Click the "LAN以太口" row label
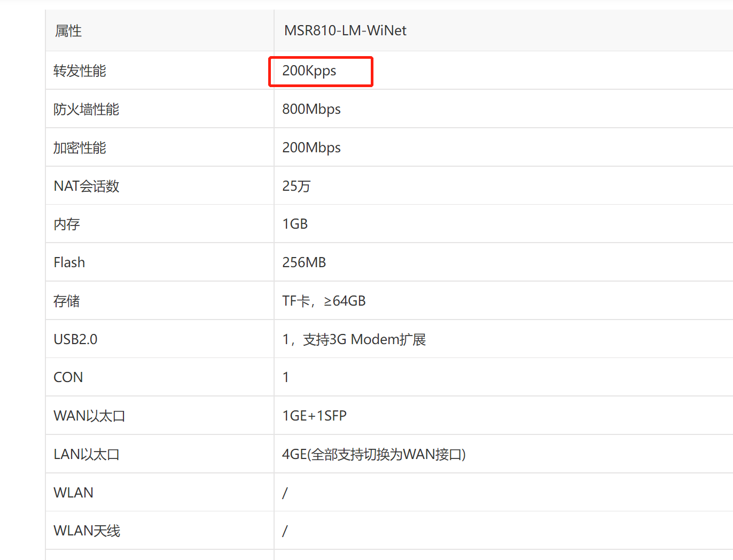Viewport: 733px width, 560px height. pyautogui.click(x=87, y=454)
